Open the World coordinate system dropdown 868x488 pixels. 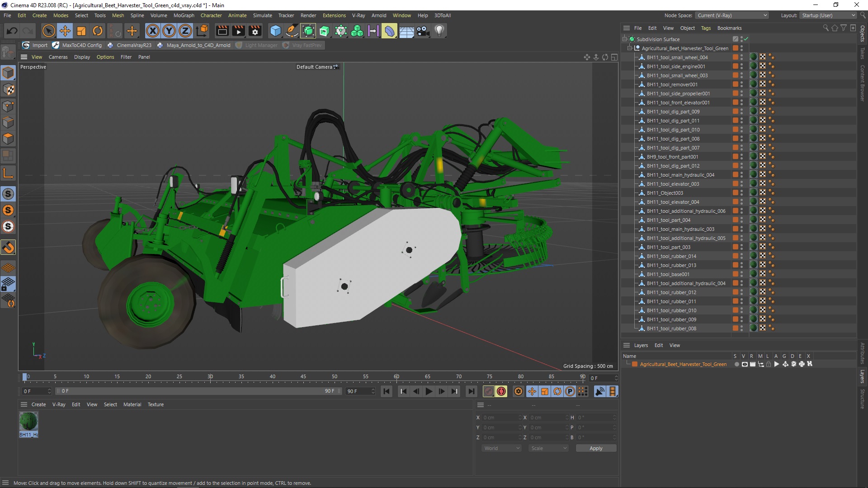point(502,448)
